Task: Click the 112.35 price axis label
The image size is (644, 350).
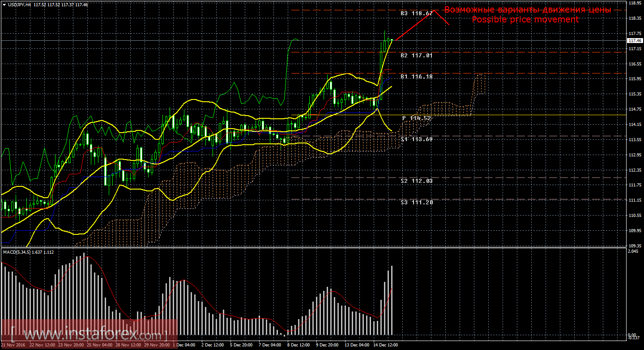Action: tap(635, 170)
